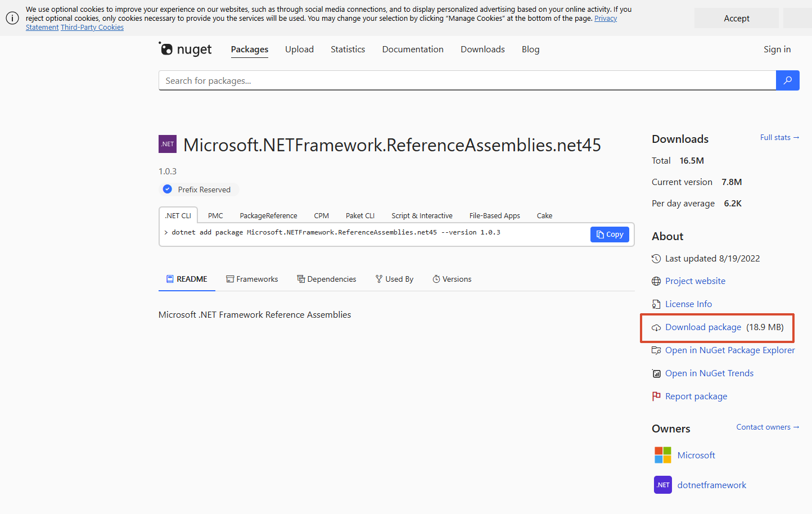Click the dotnet add package command text
The image size is (812, 514).
(336, 232)
